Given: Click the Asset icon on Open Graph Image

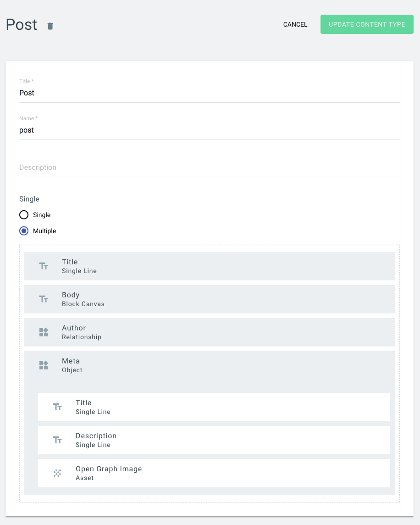Looking at the screenshot, I should click(x=57, y=473).
